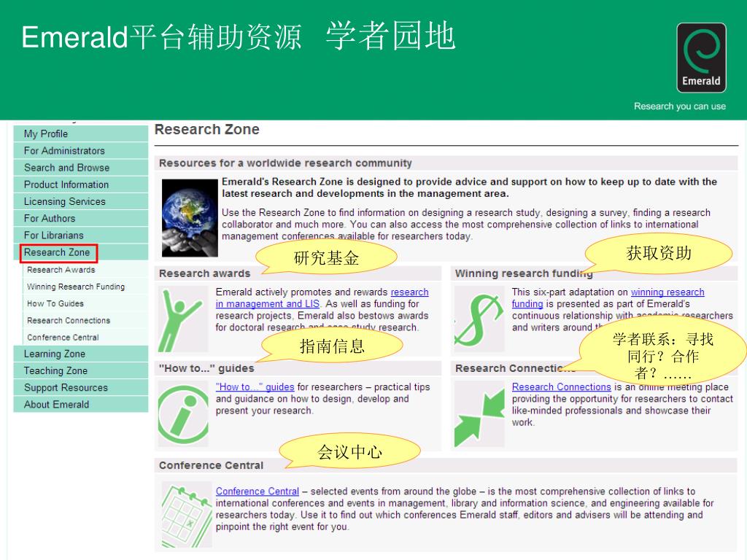Open For Authors section
Screen dimensions: 747x560
[81, 218]
